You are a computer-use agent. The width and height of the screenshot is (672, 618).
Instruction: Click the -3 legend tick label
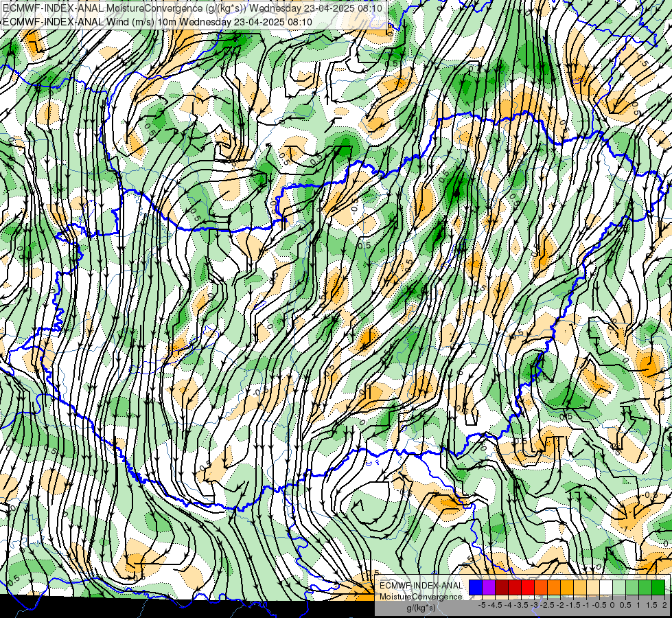pos(534,605)
